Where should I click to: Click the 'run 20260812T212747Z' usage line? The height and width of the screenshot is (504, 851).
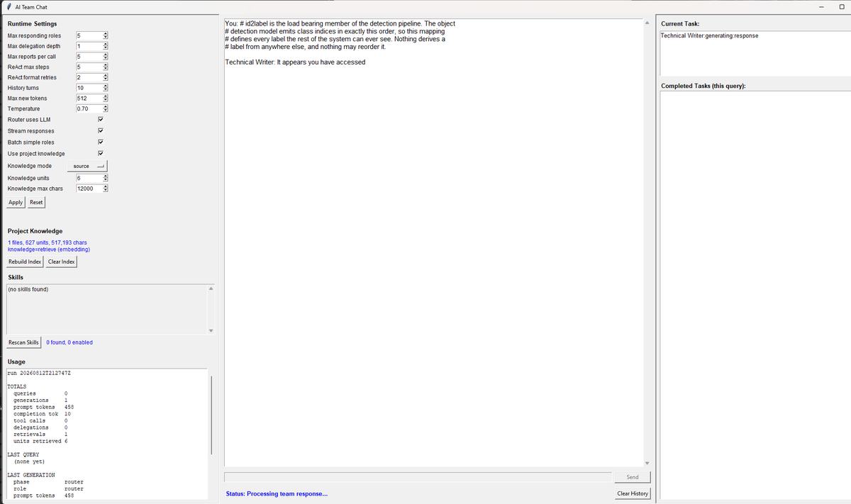(x=39, y=373)
